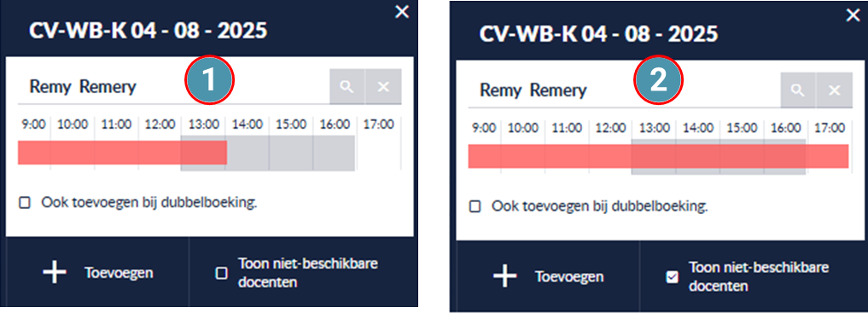Click numbered marker 2 circle

tap(658, 80)
